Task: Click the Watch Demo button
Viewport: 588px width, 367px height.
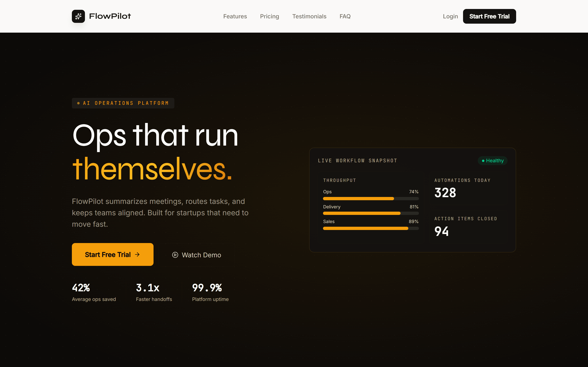Action: pyautogui.click(x=197, y=255)
